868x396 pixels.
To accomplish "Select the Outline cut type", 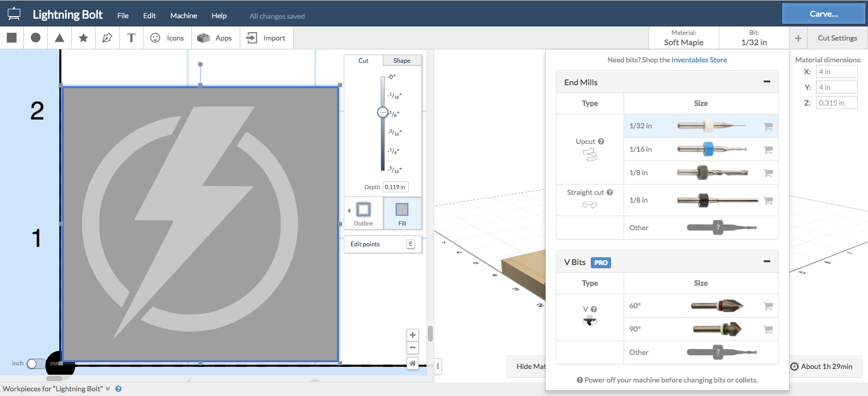I will [364, 214].
